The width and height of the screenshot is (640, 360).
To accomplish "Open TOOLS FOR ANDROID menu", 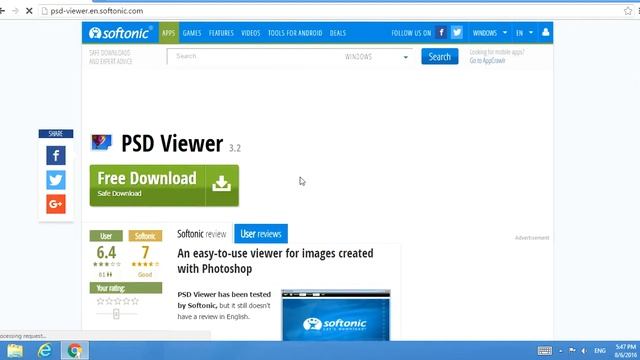I will (x=295, y=33).
